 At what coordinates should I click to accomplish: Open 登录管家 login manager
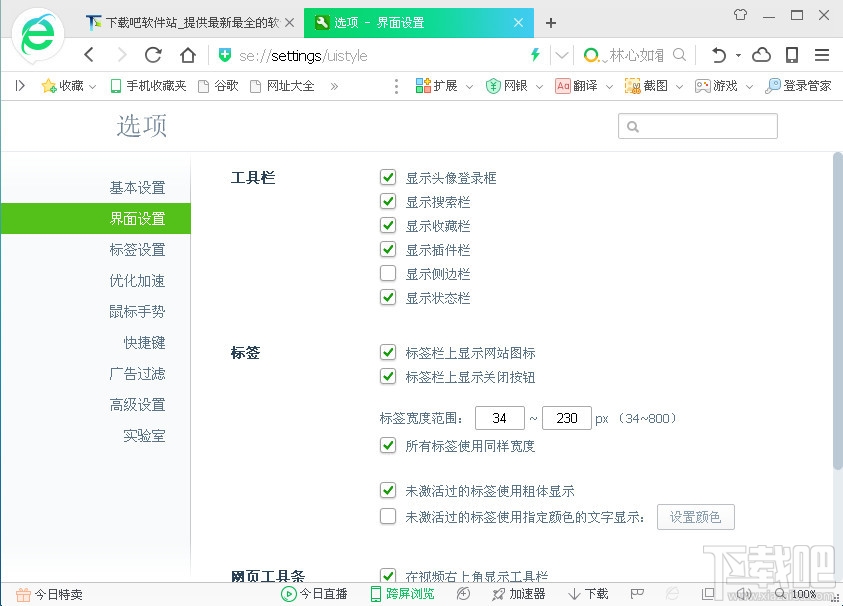click(798, 86)
